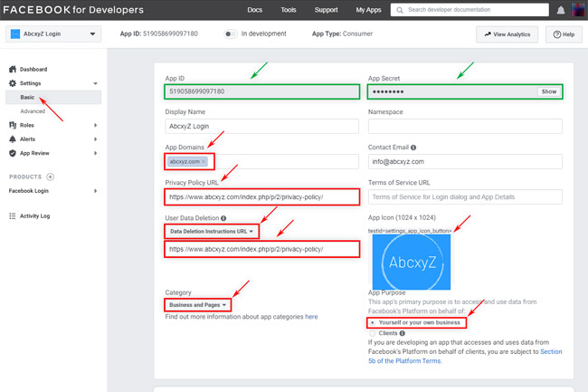The image size is (588, 392).
Task: Select the Clients radio option
Action: click(373, 333)
